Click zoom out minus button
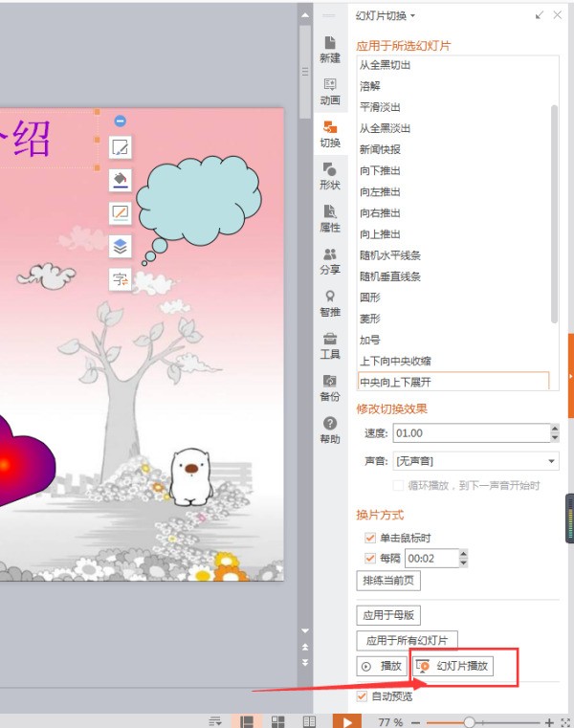The width and height of the screenshot is (574, 728). (x=415, y=723)
